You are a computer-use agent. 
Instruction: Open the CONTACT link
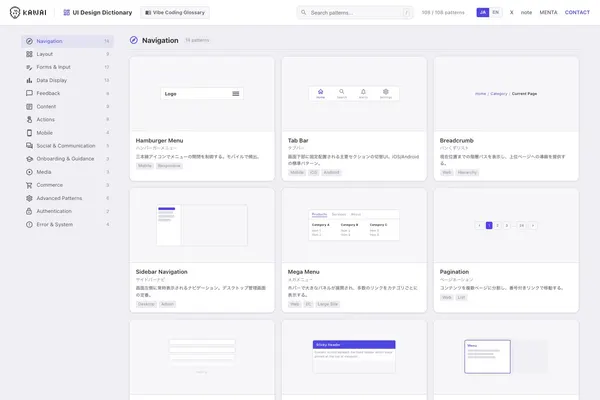(x=577, y=13)
